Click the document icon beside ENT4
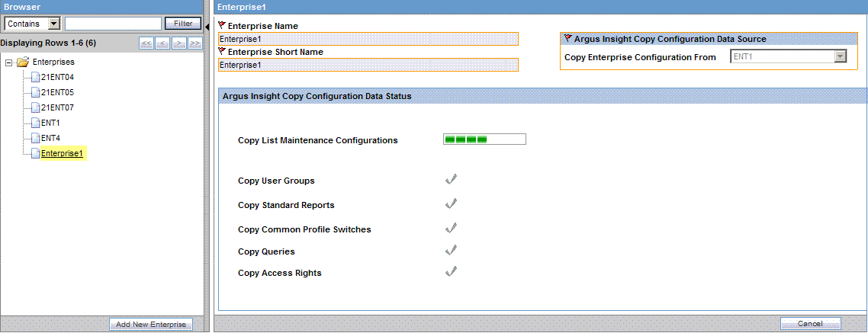Image resolution: width=868 pixels, height=333 pixels. click(x=35, y=138)
